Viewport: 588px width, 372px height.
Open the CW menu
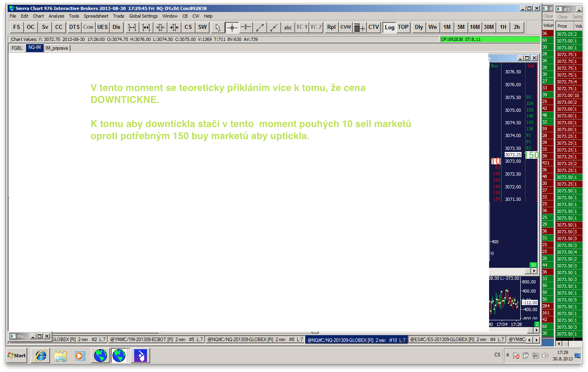pos(196,16)
